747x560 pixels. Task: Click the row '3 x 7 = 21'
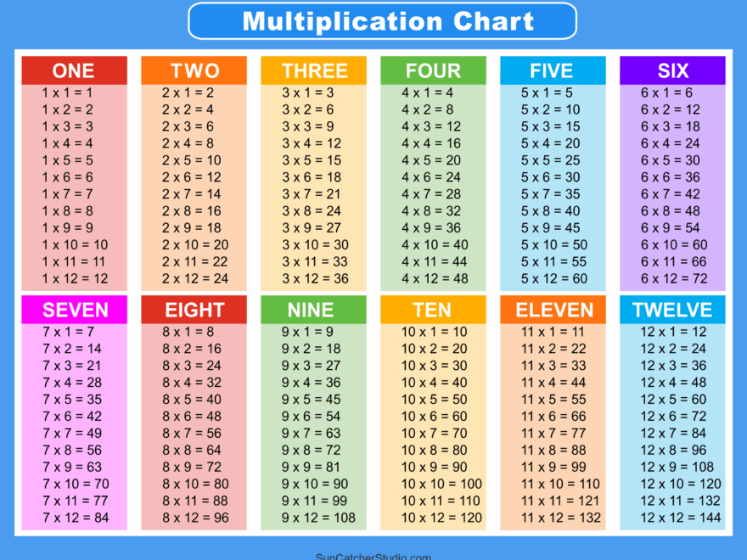[x=311, y=193]
